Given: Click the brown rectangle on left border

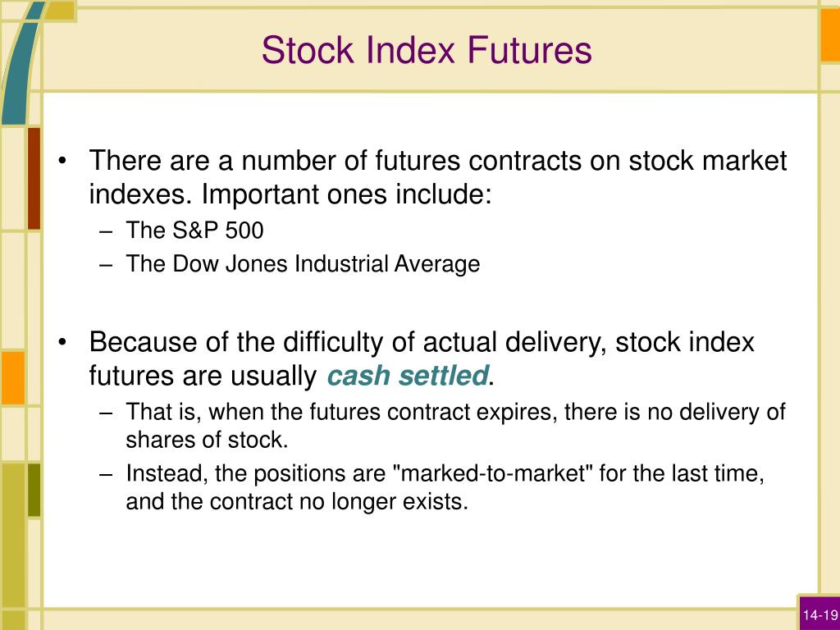Looking at the screenshot, I should [x=34, y=178].
